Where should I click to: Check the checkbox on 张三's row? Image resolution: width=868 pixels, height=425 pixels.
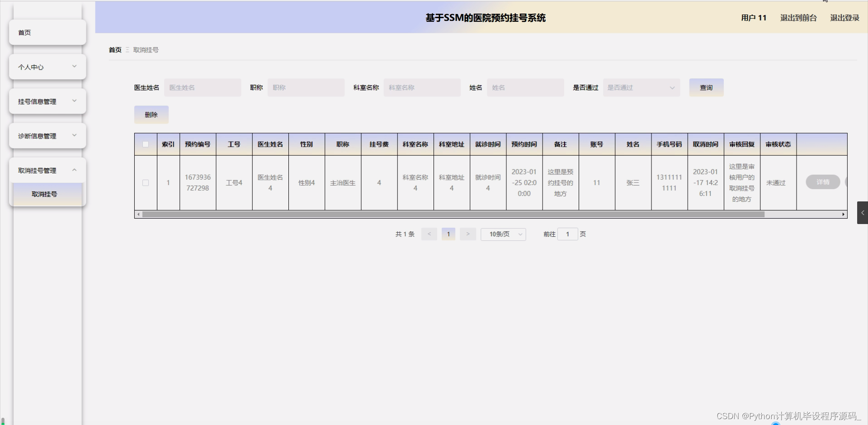click(145, 183)
